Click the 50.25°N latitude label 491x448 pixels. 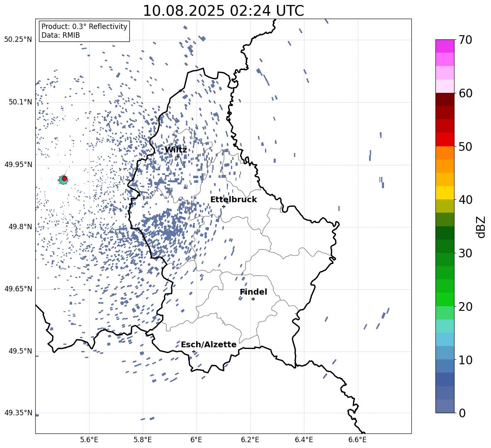[18, 40]
